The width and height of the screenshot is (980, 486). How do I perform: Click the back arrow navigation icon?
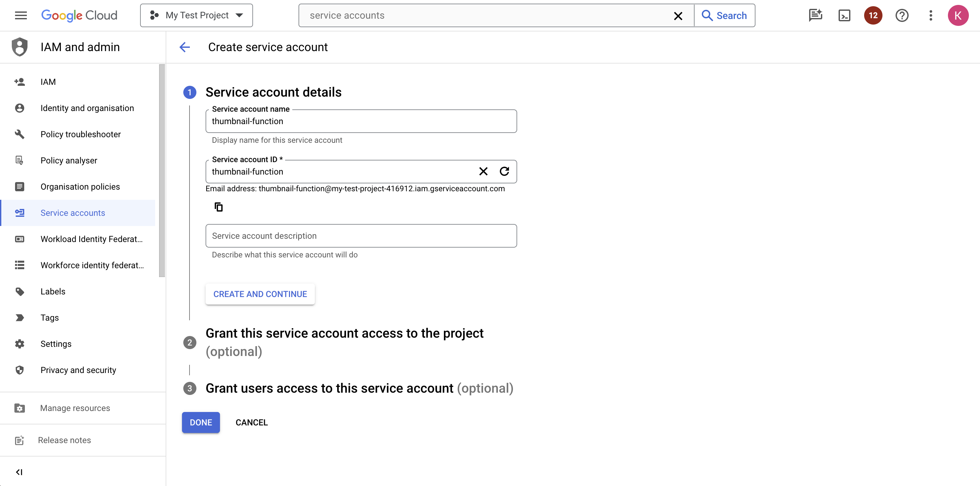185,47
